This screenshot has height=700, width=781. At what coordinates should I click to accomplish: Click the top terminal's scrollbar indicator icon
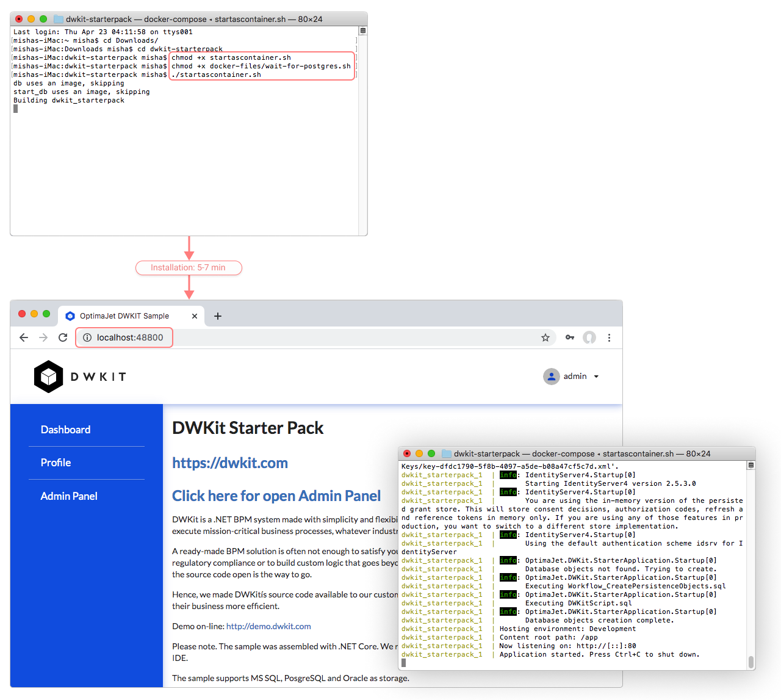coord(363,31)
